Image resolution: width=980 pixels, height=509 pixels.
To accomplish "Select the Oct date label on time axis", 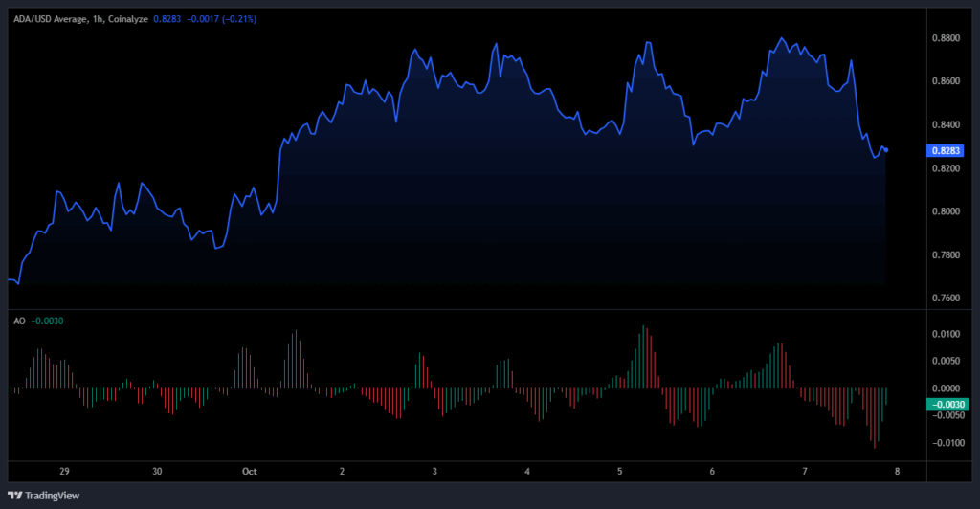I will 250,471.
